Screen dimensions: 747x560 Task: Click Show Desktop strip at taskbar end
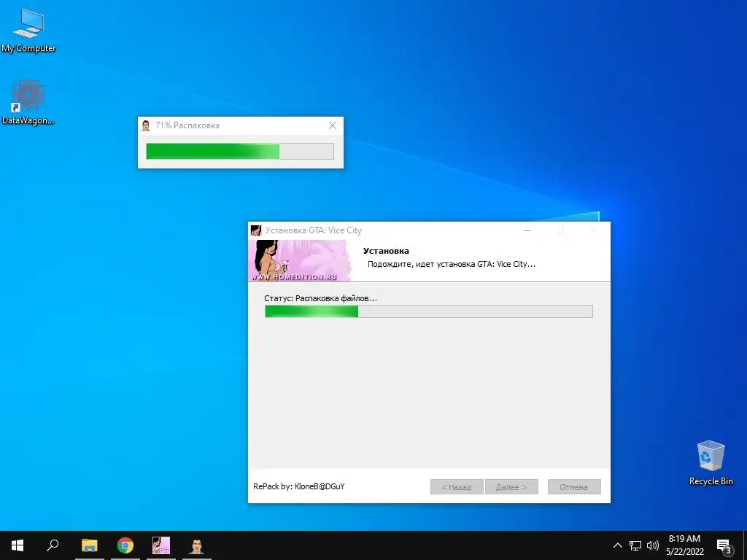(745, 545)
